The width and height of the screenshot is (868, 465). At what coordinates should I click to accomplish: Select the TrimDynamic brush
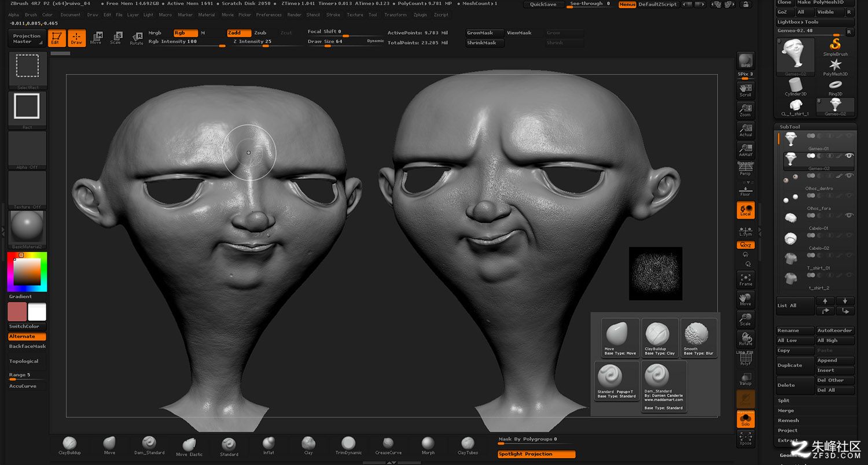pyautogui.click(x=348, y=446)
